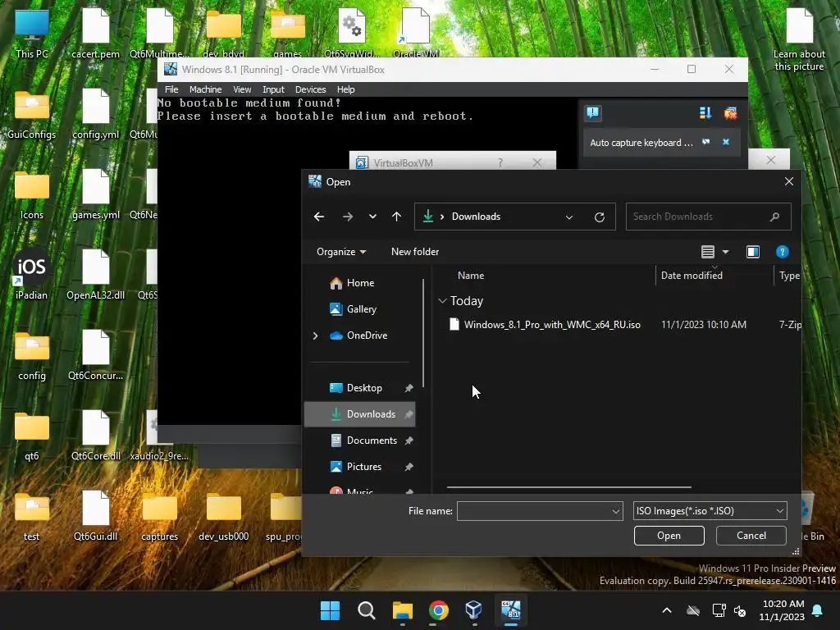Click the notification sort order icon
The width and height of the screenshot is (840, 630).
tap(705, 112)
